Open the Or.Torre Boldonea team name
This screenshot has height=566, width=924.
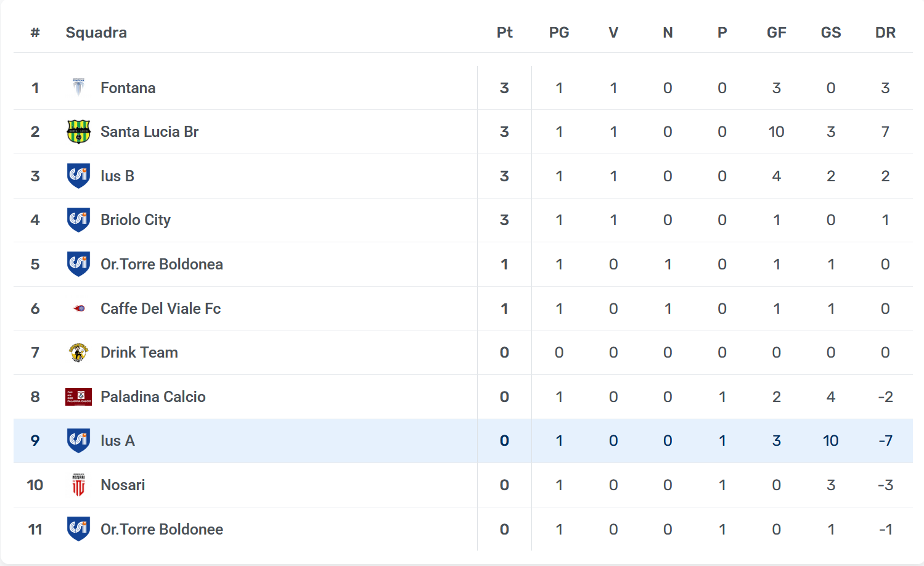pos(161,265)
